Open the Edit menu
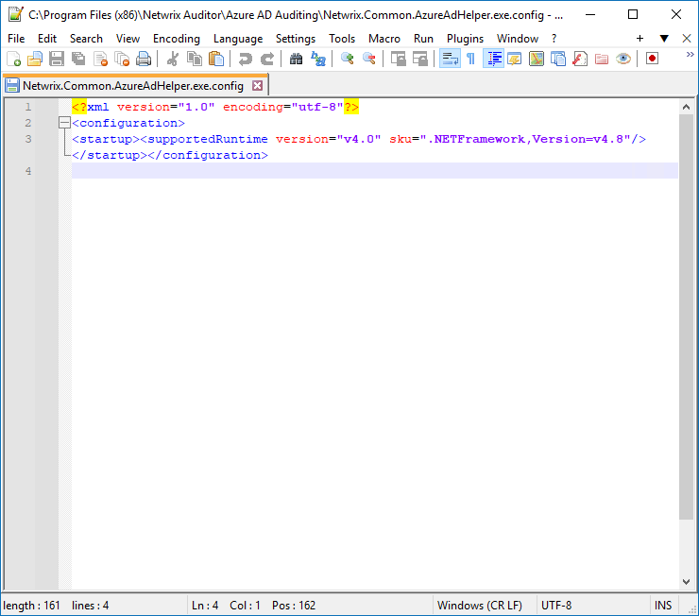The image size is (699, 616). point(47,39)
